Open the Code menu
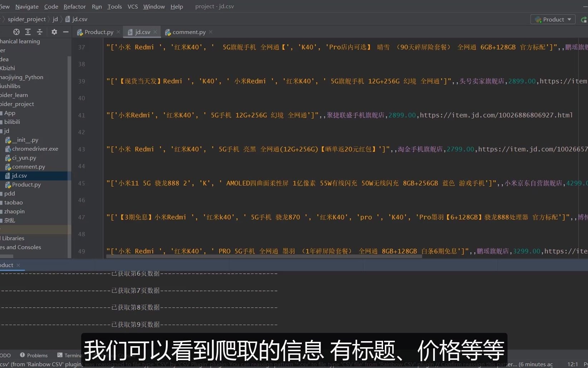 tap(51, 6)
